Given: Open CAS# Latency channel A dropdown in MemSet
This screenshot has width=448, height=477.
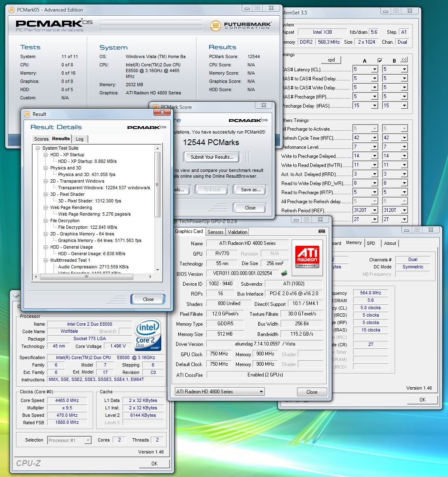Looking at the screenshot, I should [x=375, y=69].
